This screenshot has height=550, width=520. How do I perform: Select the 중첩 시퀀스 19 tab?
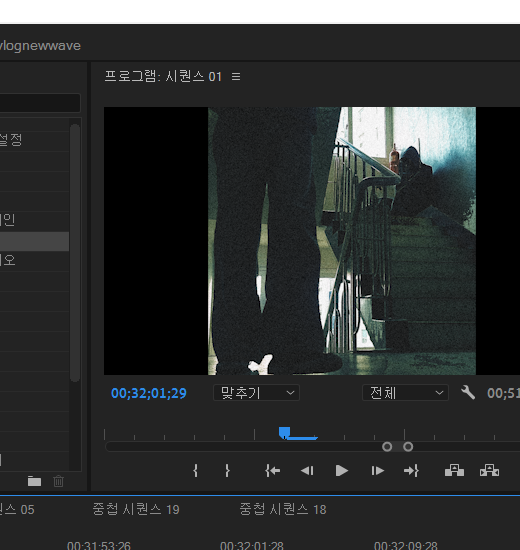tap(136, 509)
